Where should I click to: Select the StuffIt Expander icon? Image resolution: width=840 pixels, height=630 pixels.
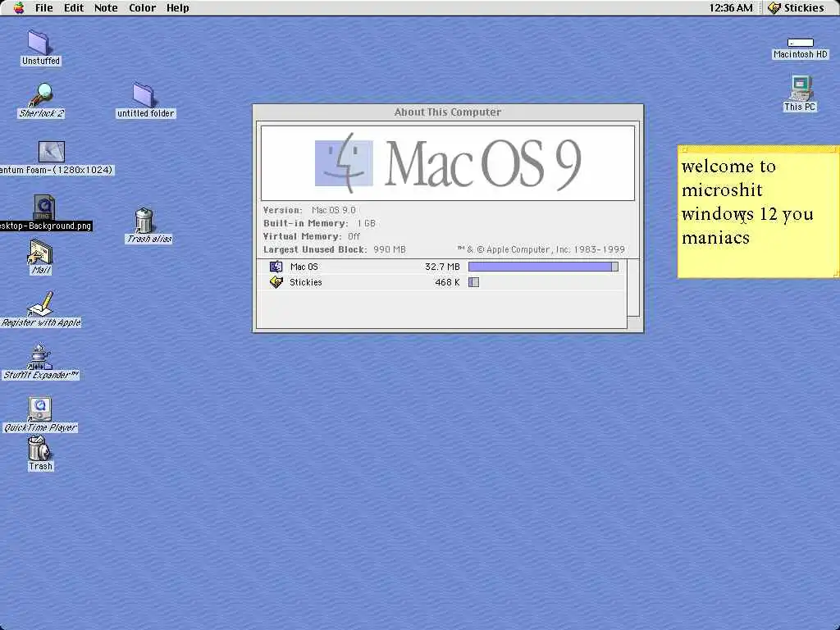click(x=39, y=357)
